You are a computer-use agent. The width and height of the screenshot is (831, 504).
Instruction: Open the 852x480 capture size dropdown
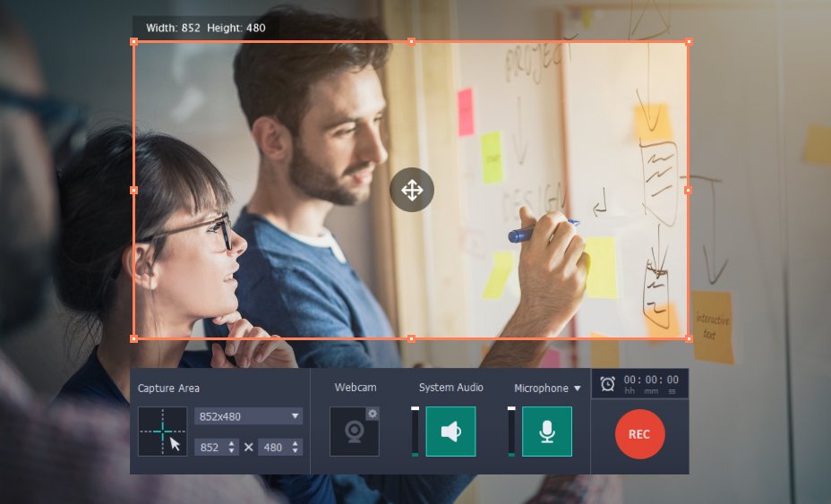[x=249, y=416]
